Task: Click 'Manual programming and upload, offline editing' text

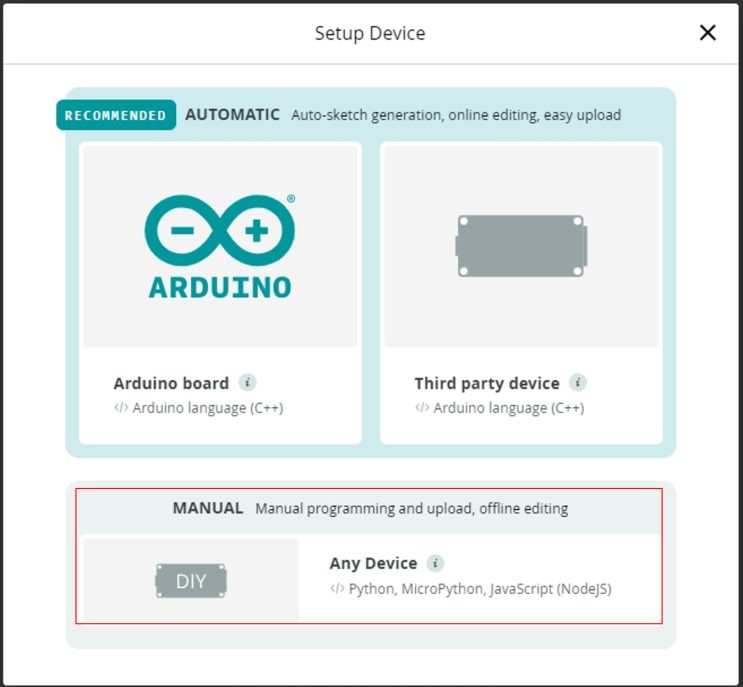Action: pos(412,508)
